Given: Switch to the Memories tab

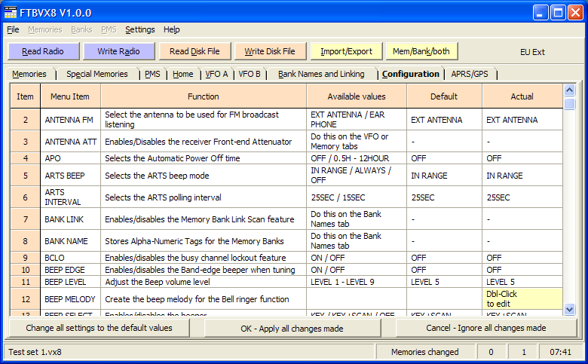Looking at the screenshot, I should [29, 74].
